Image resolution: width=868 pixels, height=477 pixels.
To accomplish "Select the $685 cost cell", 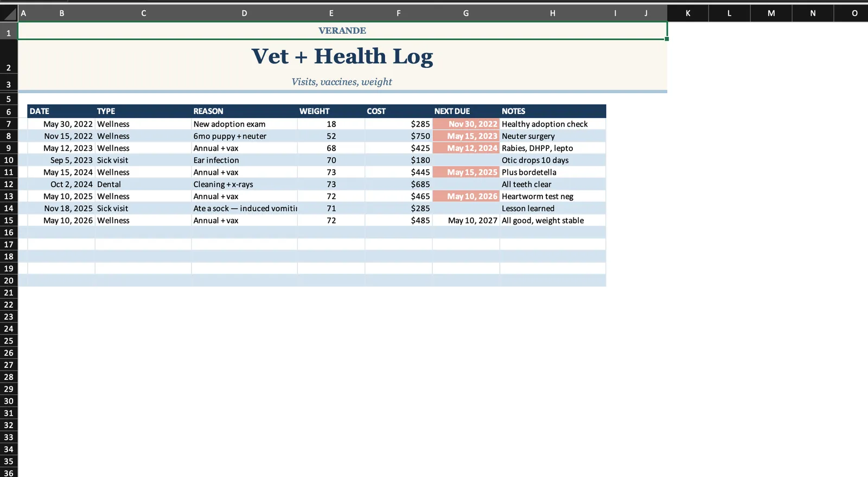I will [399, 185].
